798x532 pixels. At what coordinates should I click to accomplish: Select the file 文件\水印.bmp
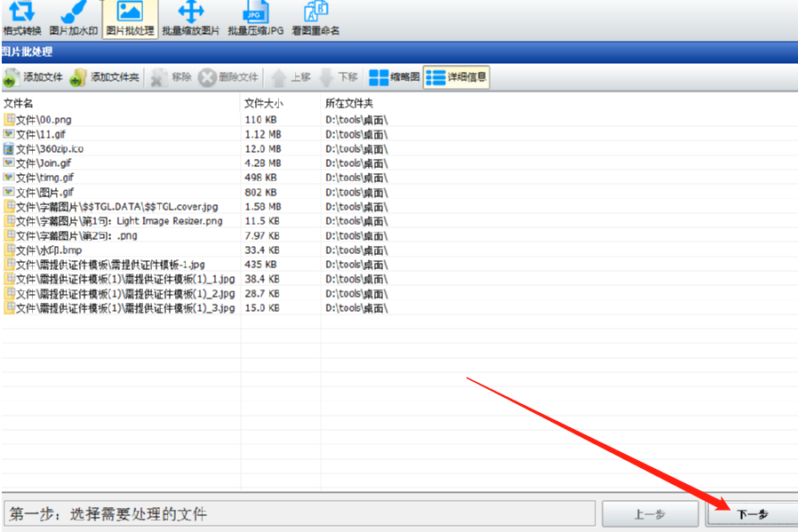(49, 250)
